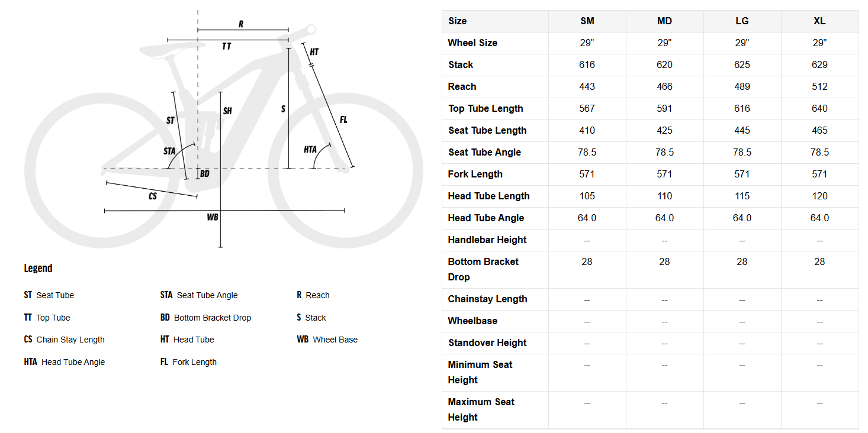Click the WB label on the bike diagram
Image resolution: width=868 pixels, height=433 pixels.
(x=213, y=217)
